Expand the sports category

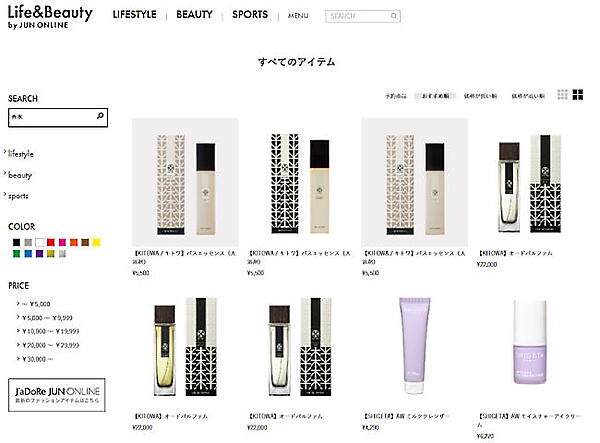pos(18,196)
